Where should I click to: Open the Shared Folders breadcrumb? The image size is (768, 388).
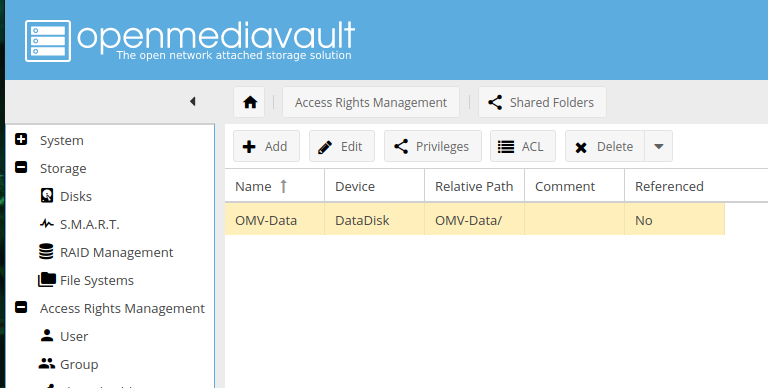[x=542, y=102]
